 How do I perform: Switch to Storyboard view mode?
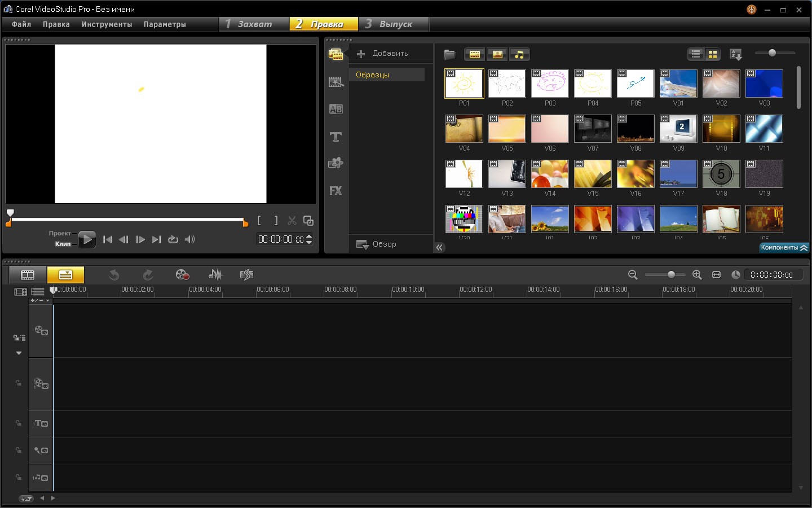coord(27,275)
